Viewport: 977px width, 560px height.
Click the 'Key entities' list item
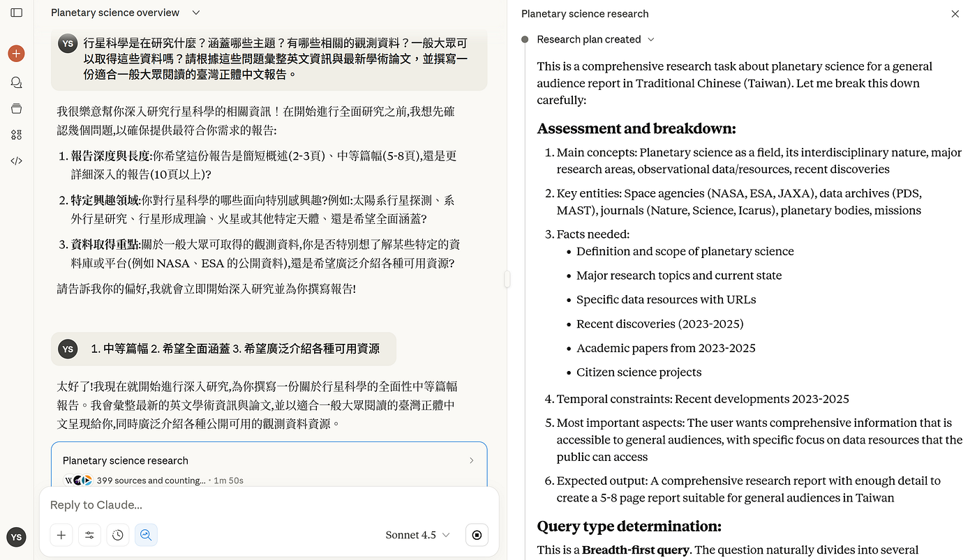tap(739, 202)
